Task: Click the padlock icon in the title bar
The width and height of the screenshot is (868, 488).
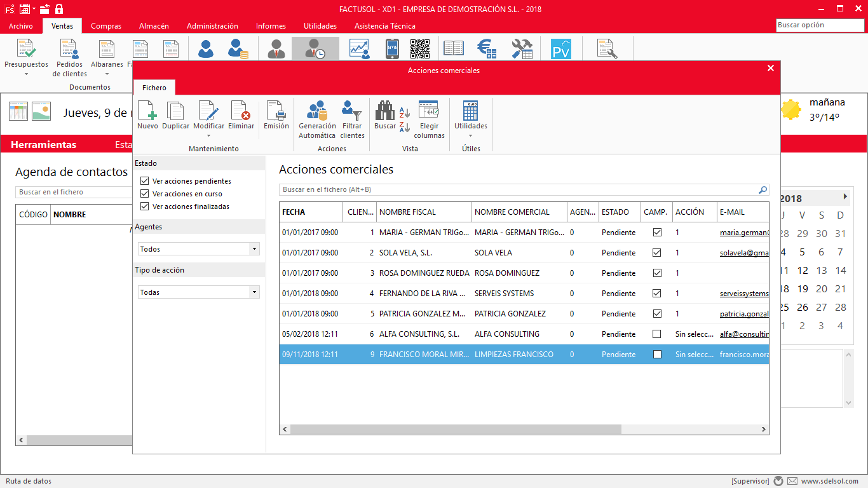Action: (59, 9)
